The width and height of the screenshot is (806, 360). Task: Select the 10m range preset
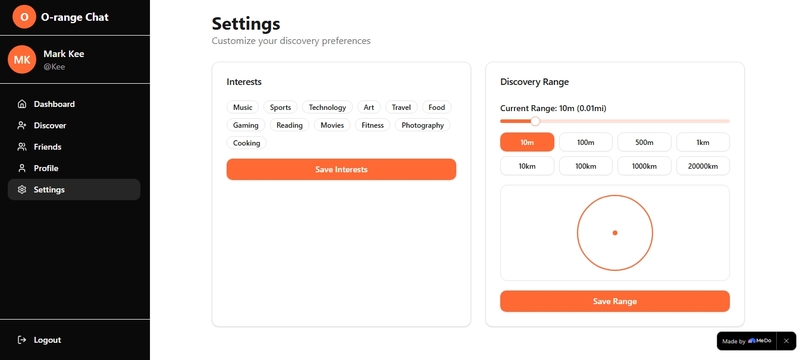[x=527, y=142]
